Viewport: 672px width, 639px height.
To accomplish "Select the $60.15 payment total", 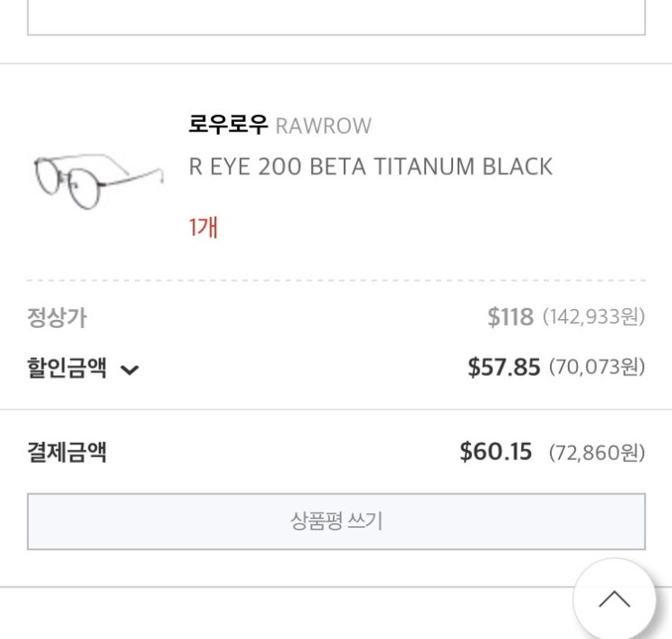I will pos(496,452).
